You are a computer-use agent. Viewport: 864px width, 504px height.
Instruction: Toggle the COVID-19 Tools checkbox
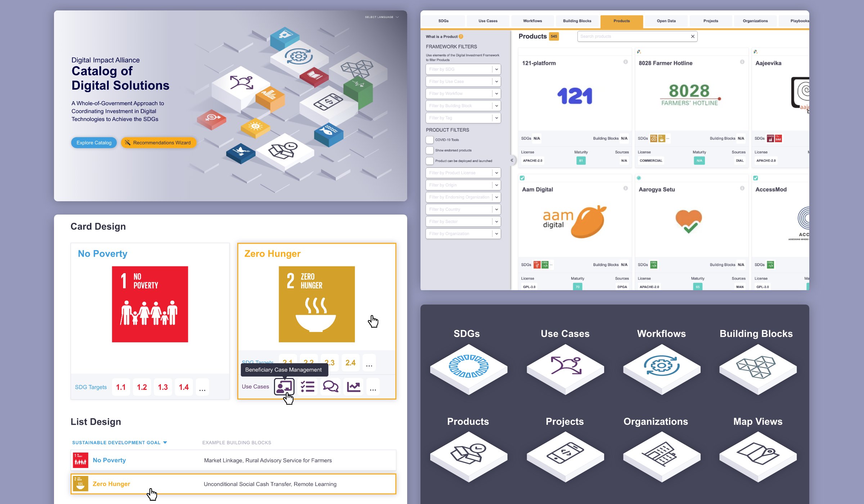(x=429, y=139)
